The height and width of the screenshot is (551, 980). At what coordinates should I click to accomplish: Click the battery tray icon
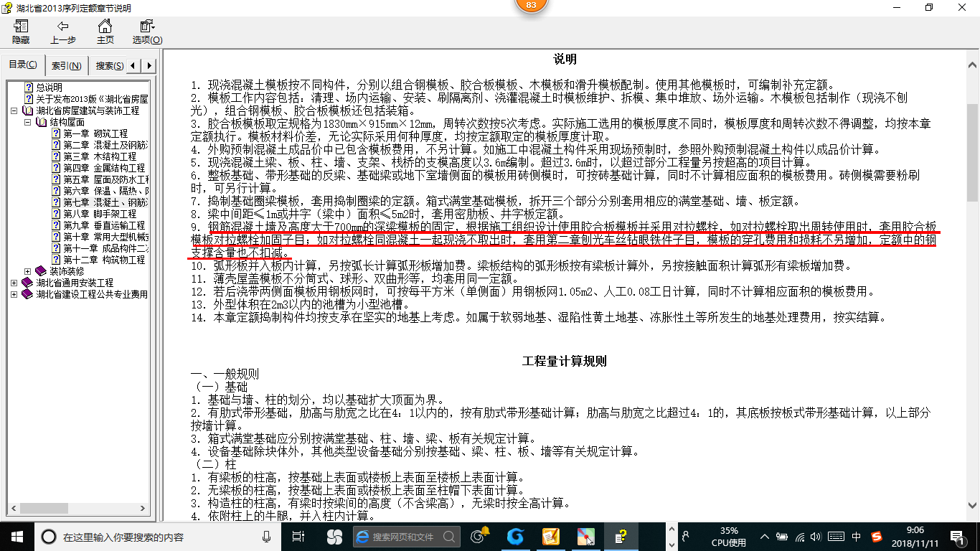[x=782, y=537]
